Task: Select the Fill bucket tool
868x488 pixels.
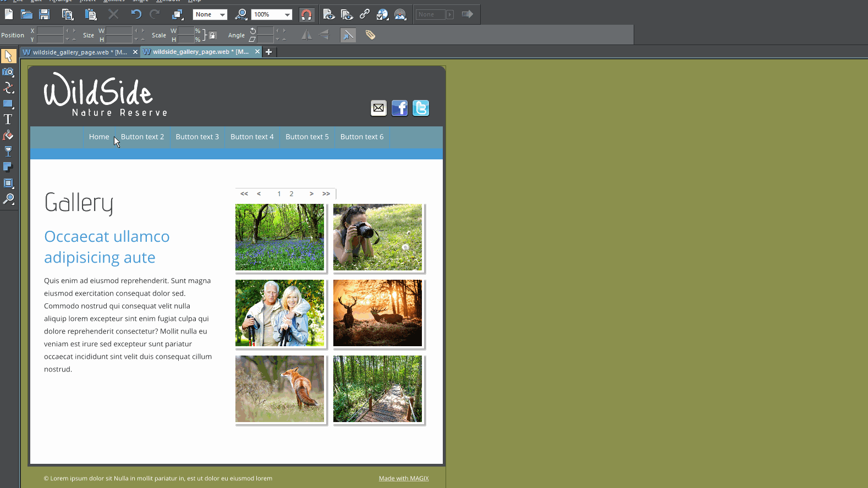Action: pos(8,135)
